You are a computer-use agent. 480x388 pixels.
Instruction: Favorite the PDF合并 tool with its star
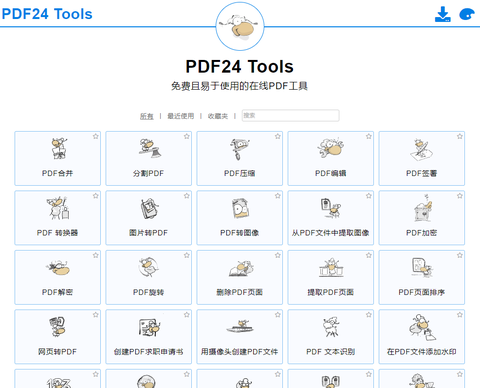click(96, 136)
